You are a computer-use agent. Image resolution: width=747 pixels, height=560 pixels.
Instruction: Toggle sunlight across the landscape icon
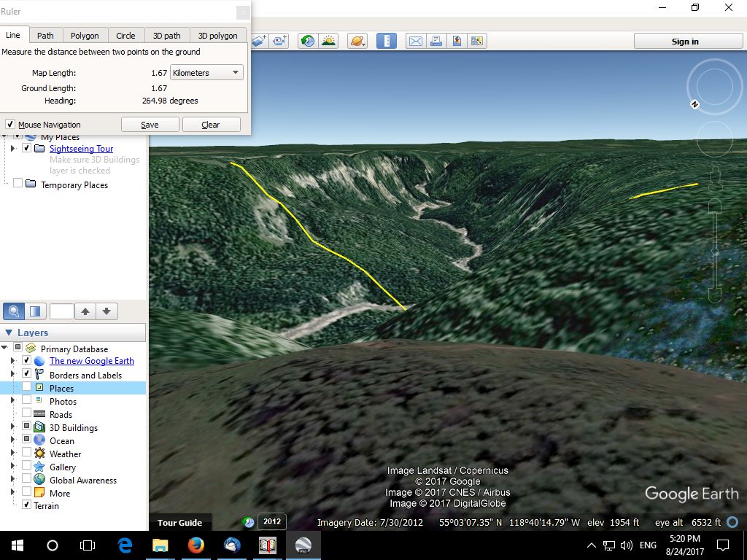click(329, 41)
